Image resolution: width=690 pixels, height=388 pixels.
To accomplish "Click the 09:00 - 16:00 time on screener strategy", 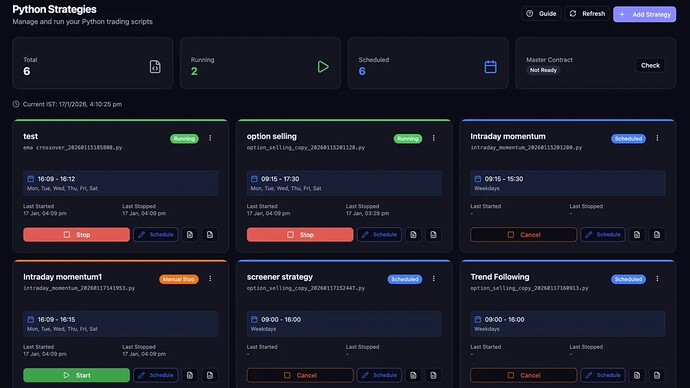I will [281, 319].
